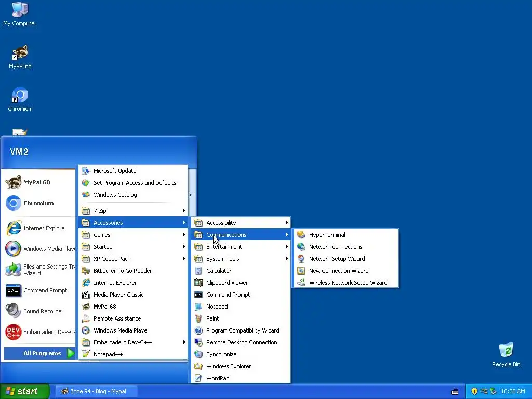Open the Chromium desktop shortcut

pos(20,99)
